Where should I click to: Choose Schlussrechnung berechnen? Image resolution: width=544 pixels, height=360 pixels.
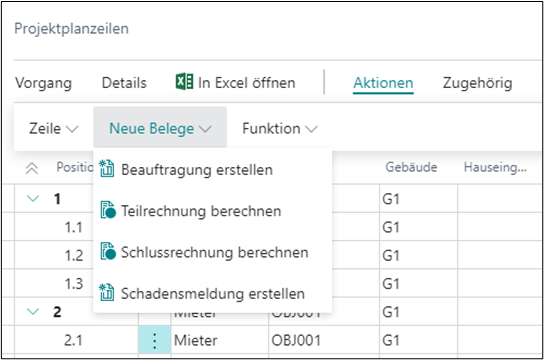[x=212, y=252]
